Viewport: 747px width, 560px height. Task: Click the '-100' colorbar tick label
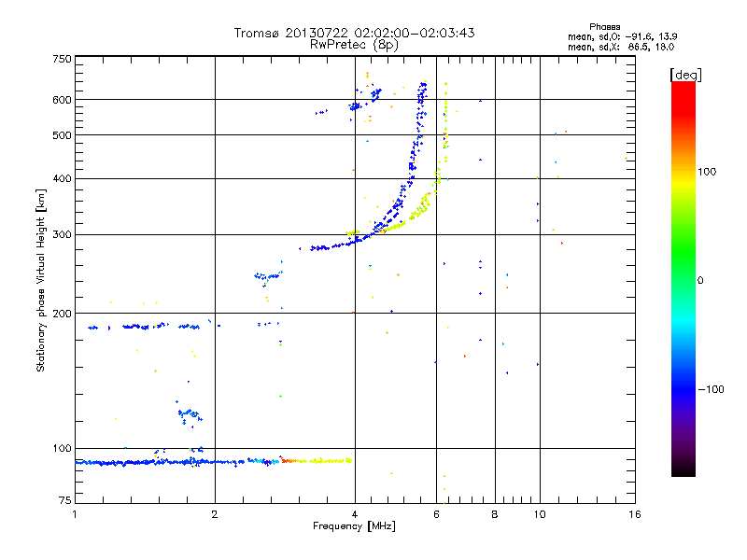(711, 389)
